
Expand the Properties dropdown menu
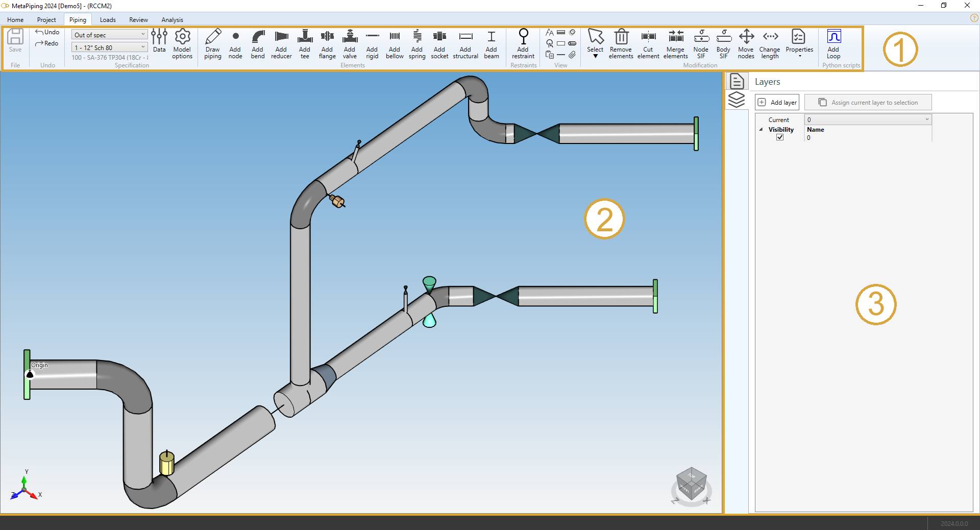coord(799,56)
